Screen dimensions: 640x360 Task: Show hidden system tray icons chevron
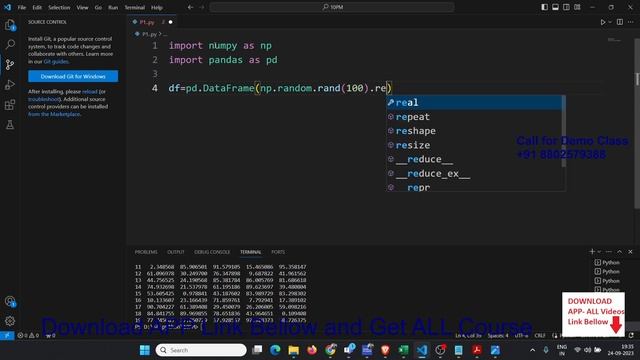pyautogui.click(x=532, y=350)
